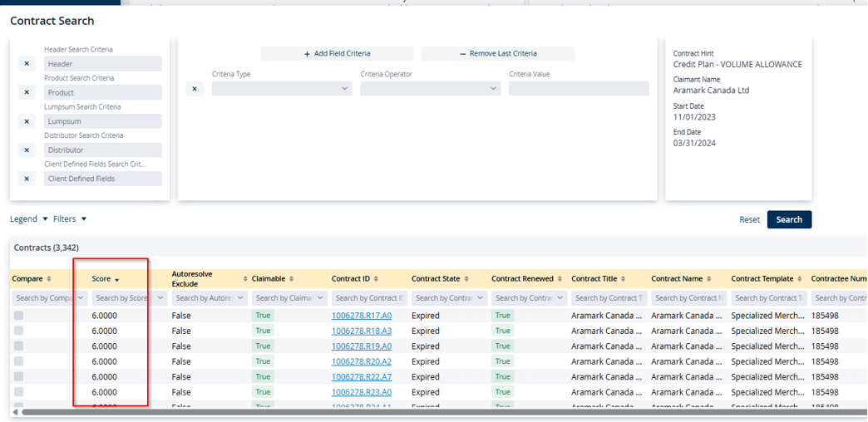Check Compare box for contract 1006278.R17.A0
Viewport: 868px width, 422px height.
tap(18, 316)
